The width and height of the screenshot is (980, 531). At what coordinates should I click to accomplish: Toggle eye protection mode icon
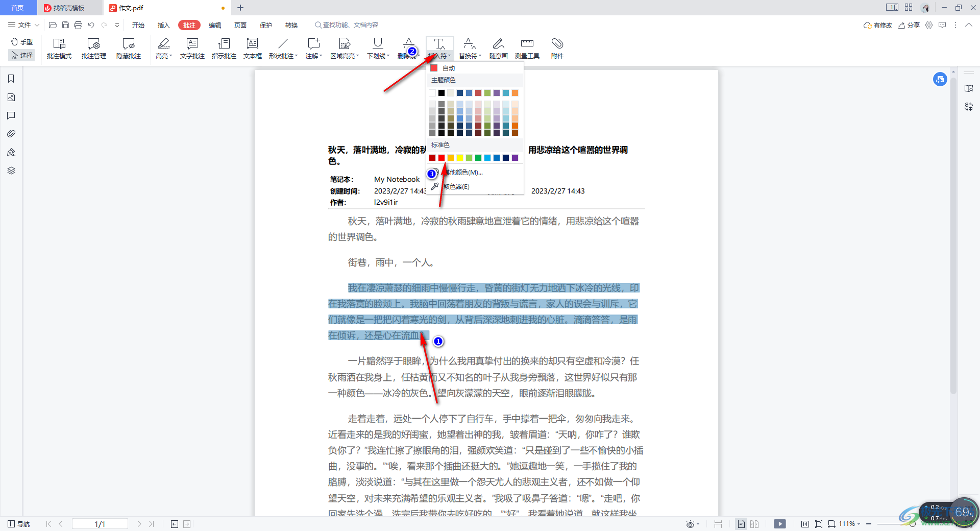[x=690, y=524]
